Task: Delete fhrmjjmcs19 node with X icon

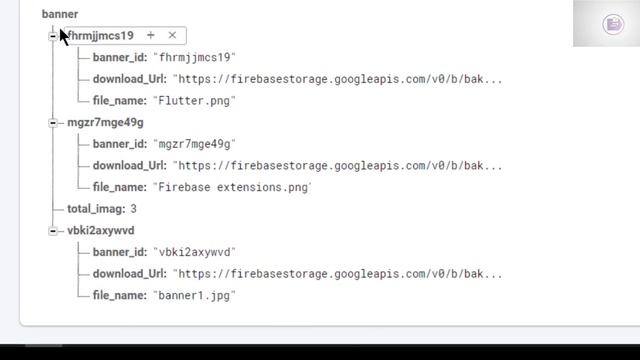Action: 172,36
